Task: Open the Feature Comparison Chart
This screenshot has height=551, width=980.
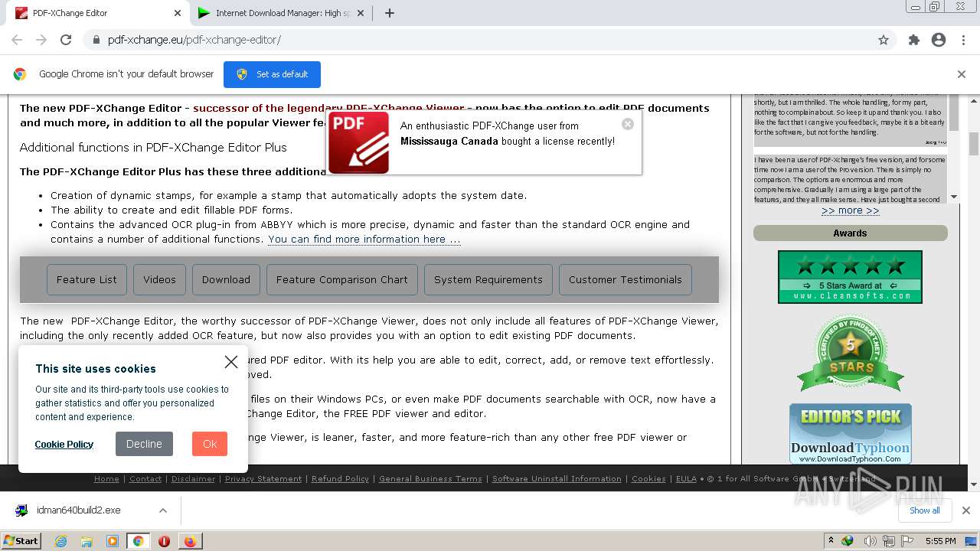Action: coord(342,279)
